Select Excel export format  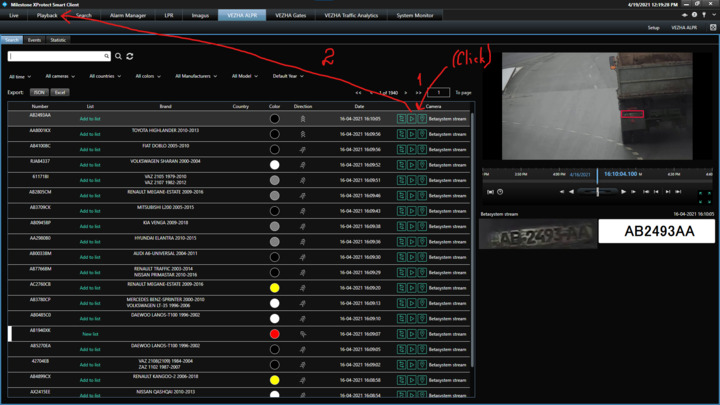click(x=60, y=92)
